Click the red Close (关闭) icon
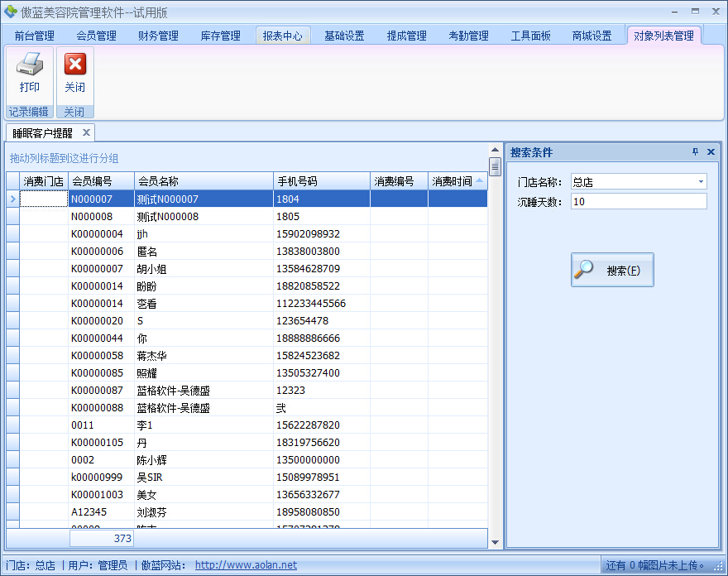Viewport: 728px width, 576px height. point(75,66)
